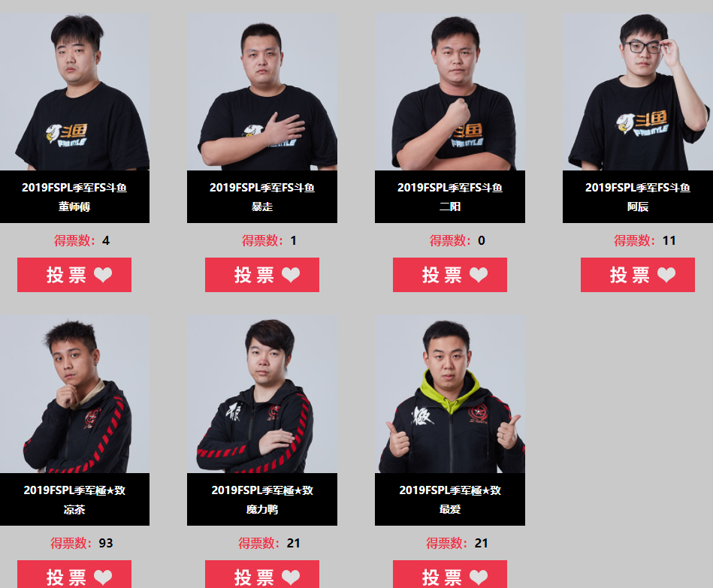This screenshot has height=588, width=713.
Task: Open 凉茶's player photo
Action: [74, 394]
